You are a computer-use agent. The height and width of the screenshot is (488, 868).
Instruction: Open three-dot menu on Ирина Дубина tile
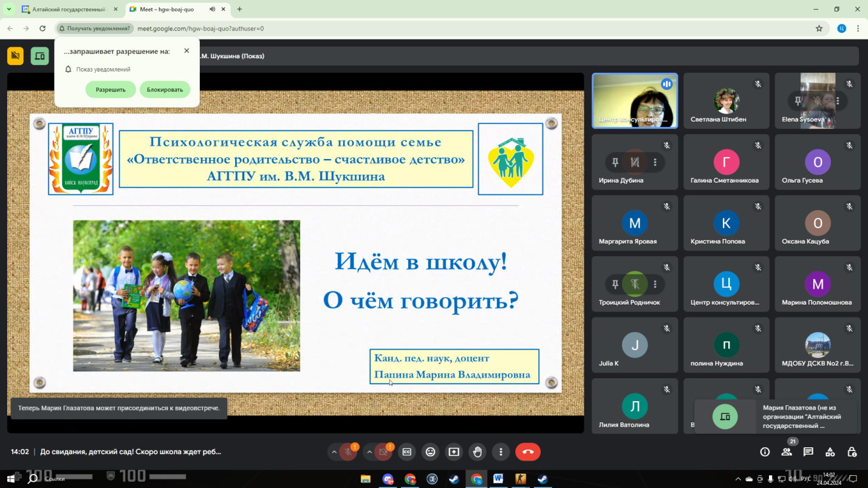click(655, 162)
